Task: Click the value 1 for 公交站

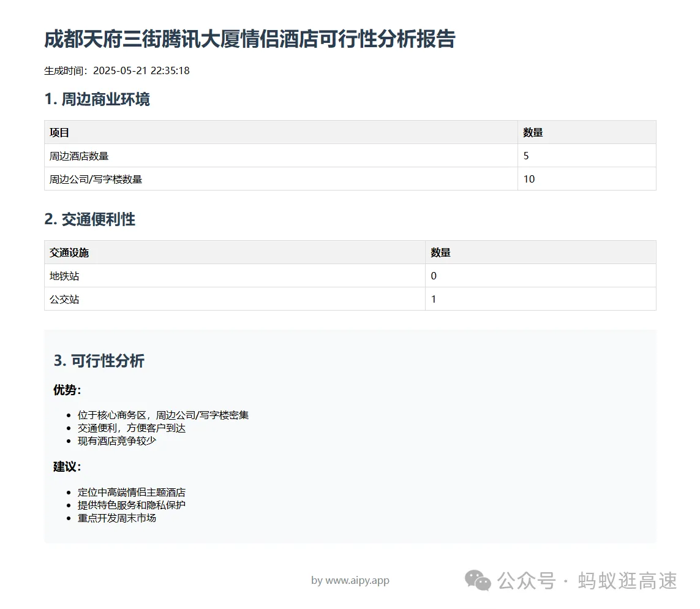Action: tap(434, 299)
